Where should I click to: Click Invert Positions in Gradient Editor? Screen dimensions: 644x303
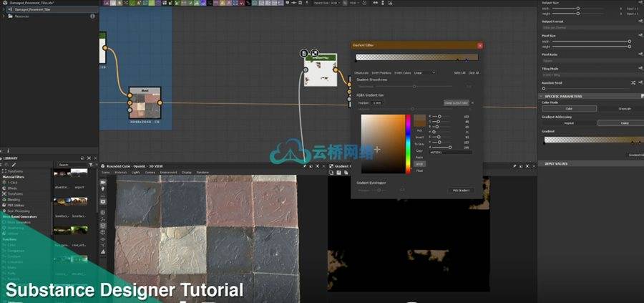pyautogui.click(x=381, y=73)
